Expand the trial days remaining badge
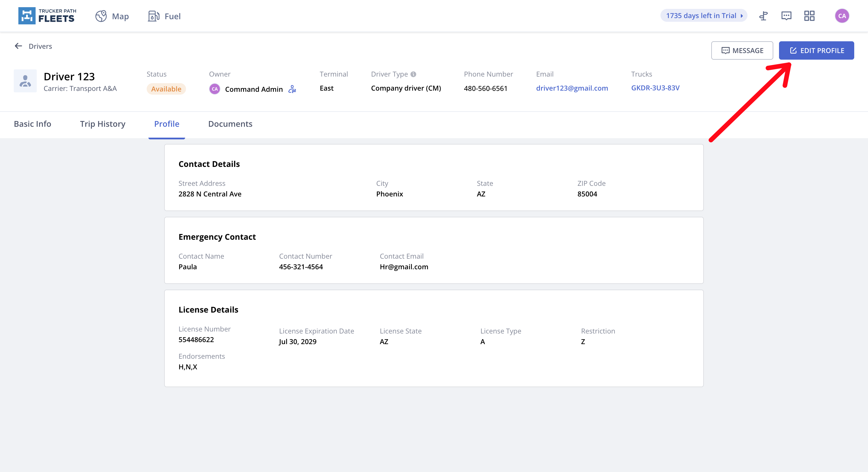Image resolution: width=868 pixels, height=472 pixels. tap(704, 15)
